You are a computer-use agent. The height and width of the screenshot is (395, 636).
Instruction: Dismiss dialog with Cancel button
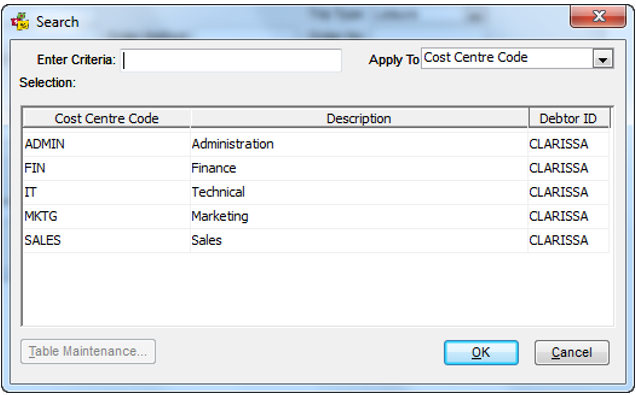coord(572,352)
